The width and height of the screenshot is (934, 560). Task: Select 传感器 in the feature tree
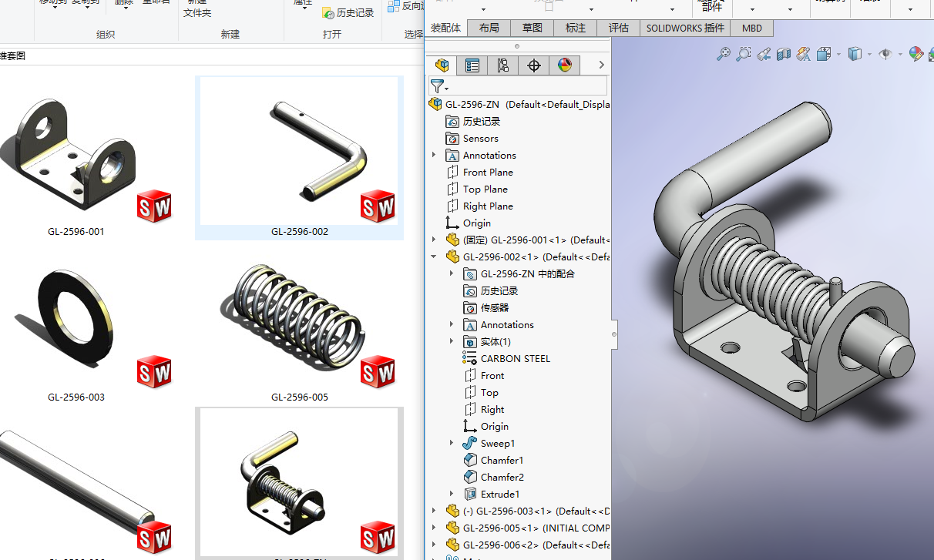point(495,307)
